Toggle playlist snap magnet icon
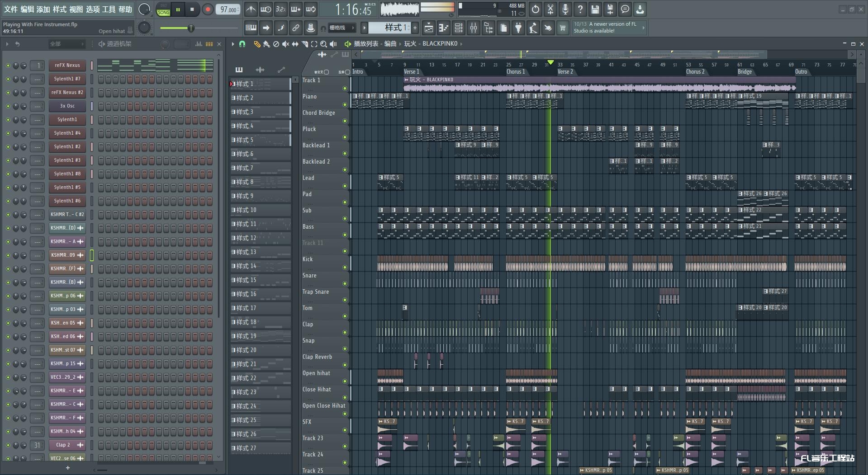 242,44
